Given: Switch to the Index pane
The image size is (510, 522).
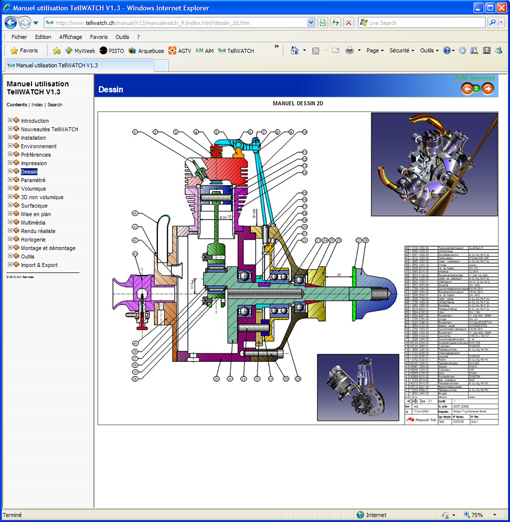Looking at the screenshot, I should click(x=37, y=105).
